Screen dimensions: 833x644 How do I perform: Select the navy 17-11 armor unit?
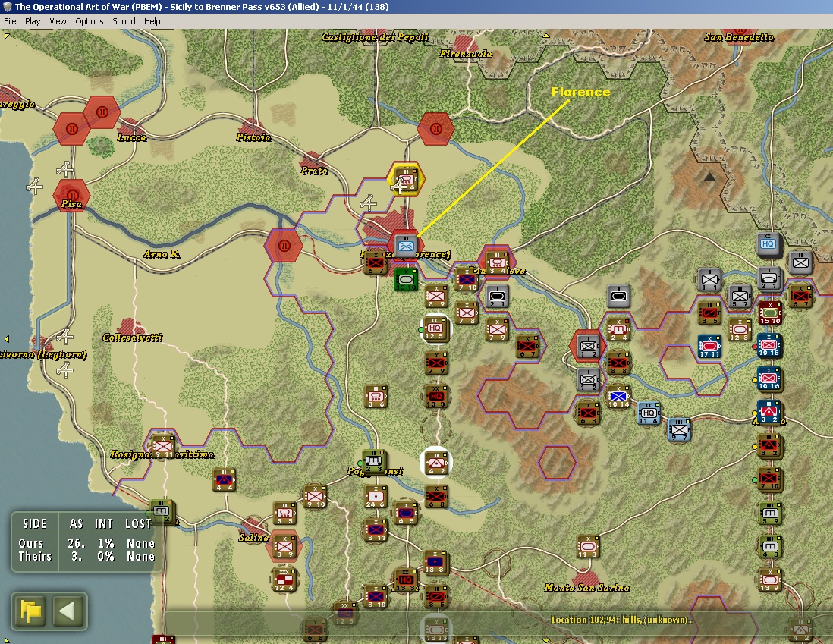(x=709, y=346)
